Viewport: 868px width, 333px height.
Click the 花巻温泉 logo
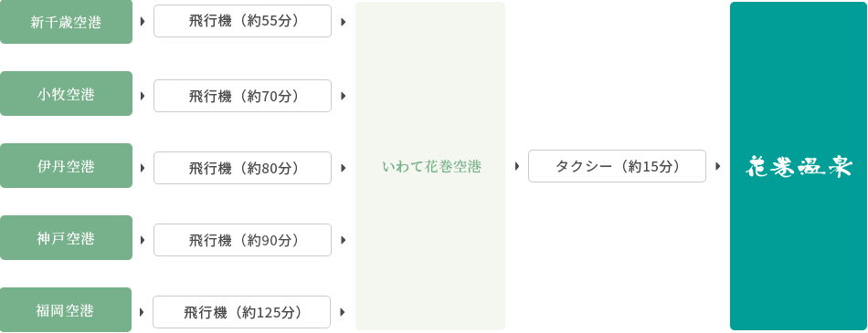799,166
